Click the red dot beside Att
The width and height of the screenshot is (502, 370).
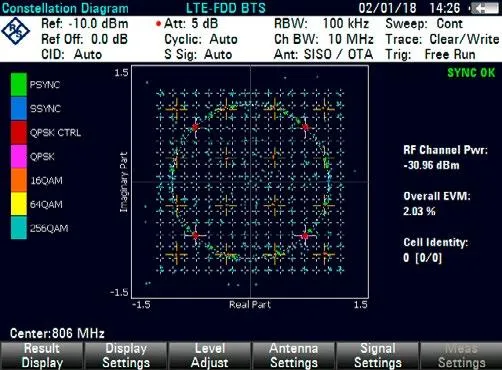(x=159, y=24)
